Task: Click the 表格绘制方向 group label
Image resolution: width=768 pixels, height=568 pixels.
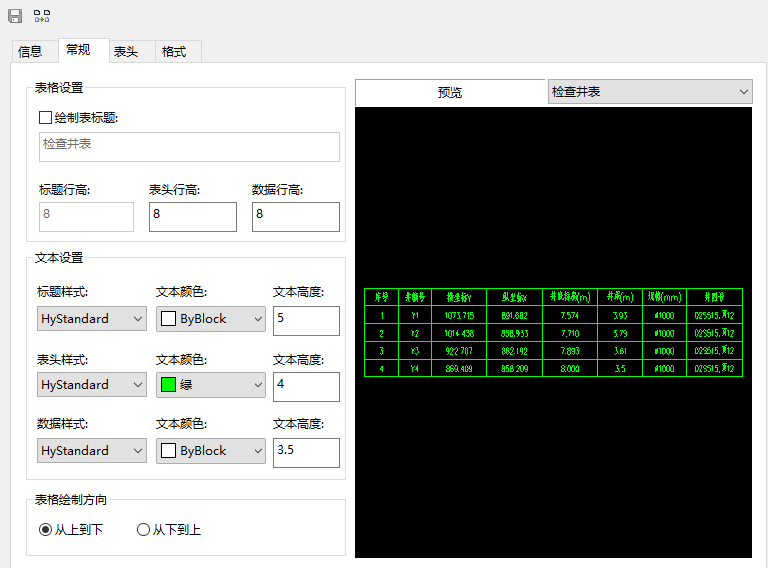Action: point(71,499)
